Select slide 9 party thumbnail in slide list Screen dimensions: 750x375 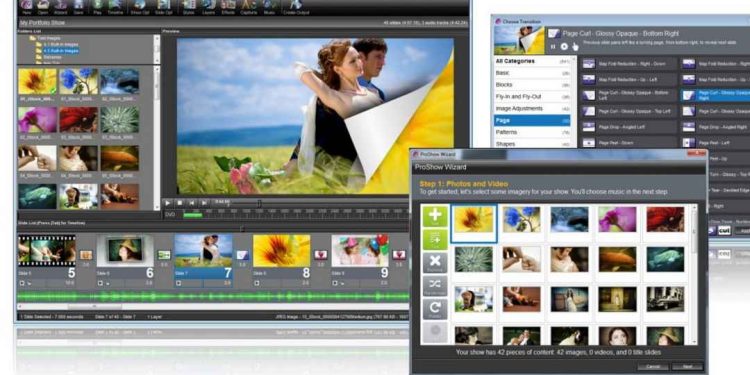tap(360, 250)
